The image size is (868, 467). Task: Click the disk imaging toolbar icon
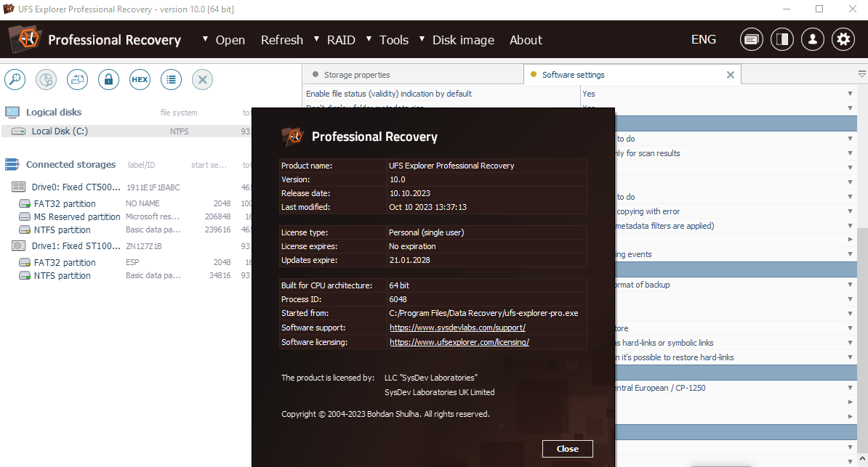[78, 80]
